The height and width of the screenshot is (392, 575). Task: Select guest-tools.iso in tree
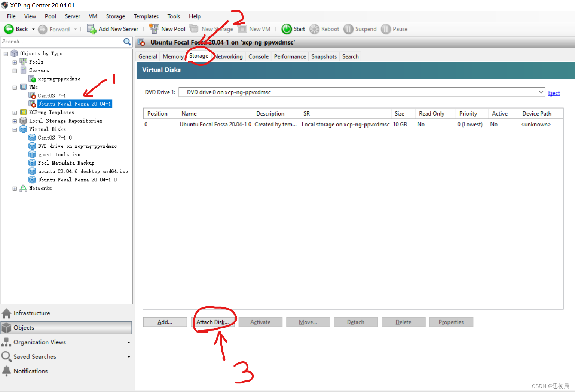click(59, 154)
